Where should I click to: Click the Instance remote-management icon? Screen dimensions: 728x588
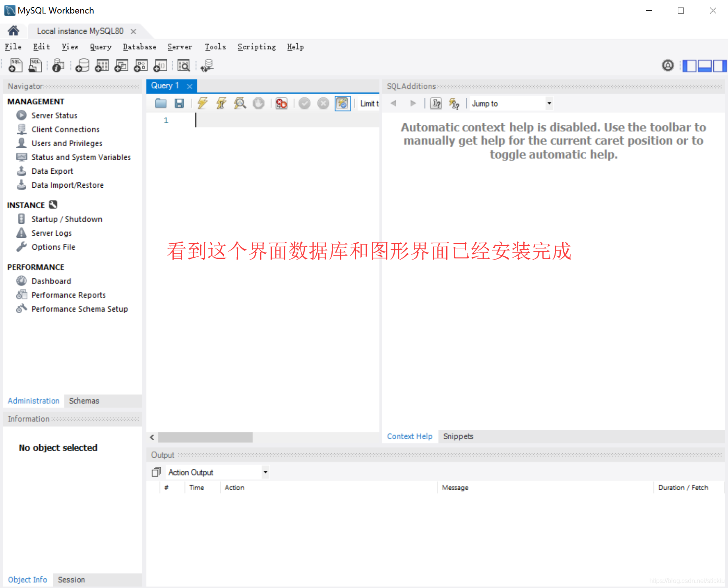(53, 204)
